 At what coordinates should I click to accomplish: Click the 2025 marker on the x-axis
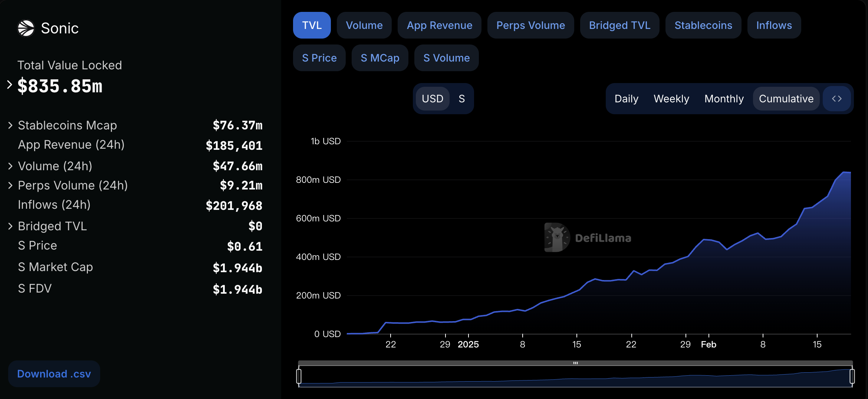tap(468, 344)
